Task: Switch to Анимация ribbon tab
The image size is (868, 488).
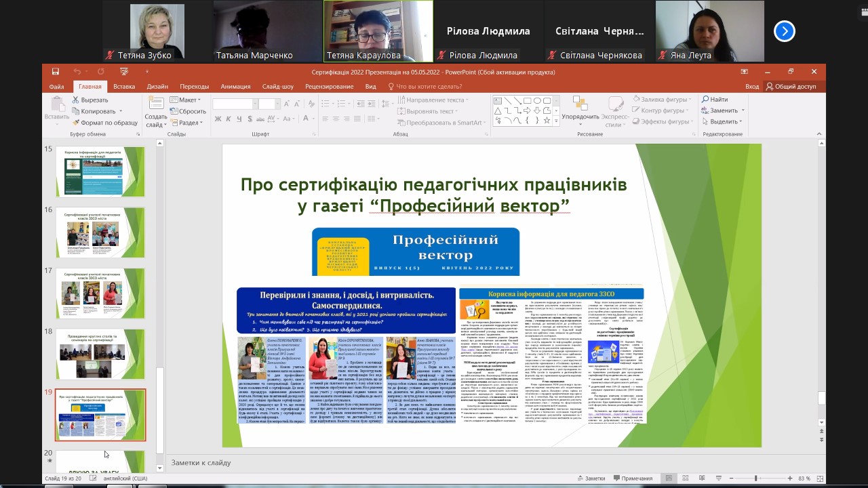Action: [x=235, y=86]
